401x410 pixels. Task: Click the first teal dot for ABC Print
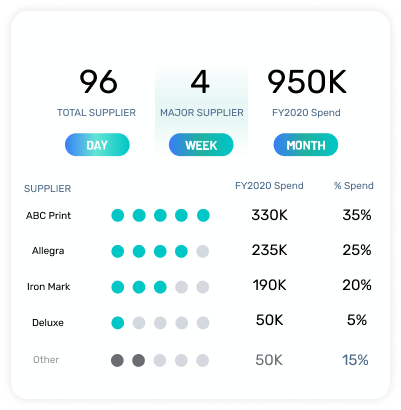pyautogui.click(x=118, y=215)
